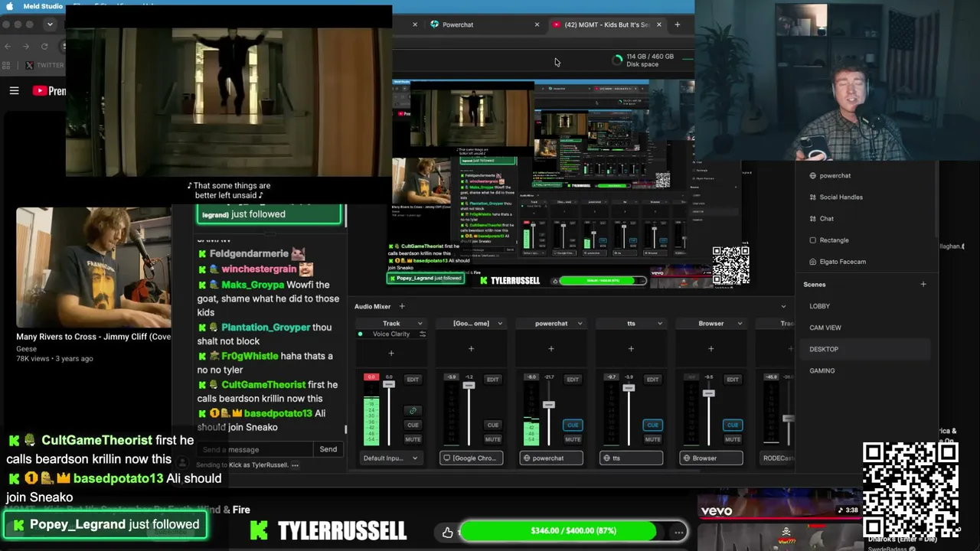Viewport: 980px width, 551px height.
Task: Add a new scene
Action: tap(923, 285)
